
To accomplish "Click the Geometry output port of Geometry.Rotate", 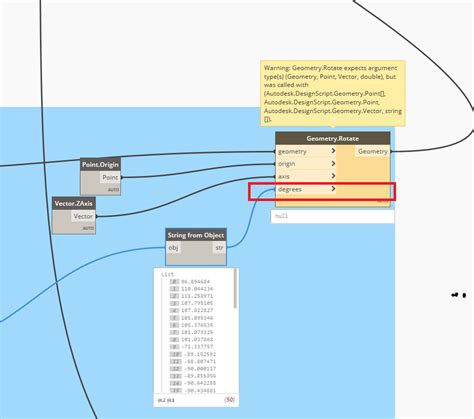I will 373,151.
